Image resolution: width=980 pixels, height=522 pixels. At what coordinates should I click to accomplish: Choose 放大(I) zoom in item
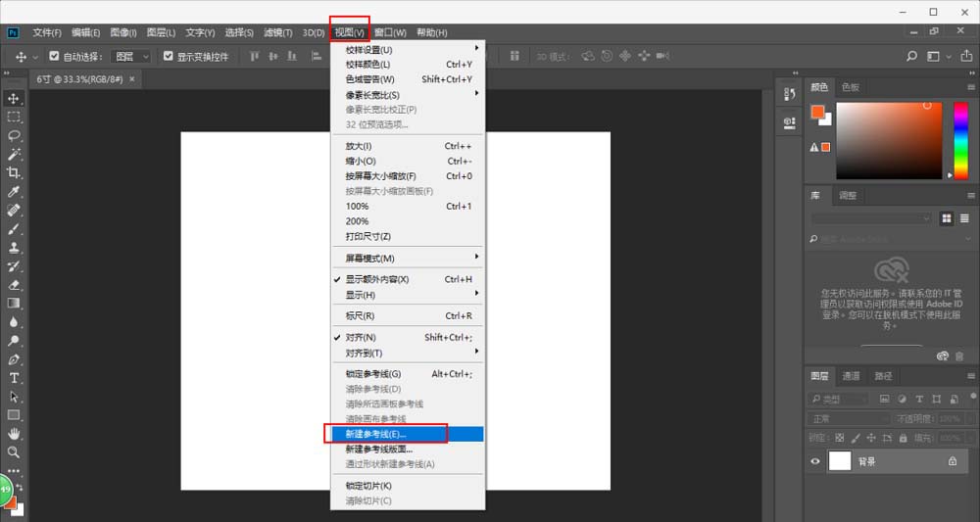coord(408,146)
